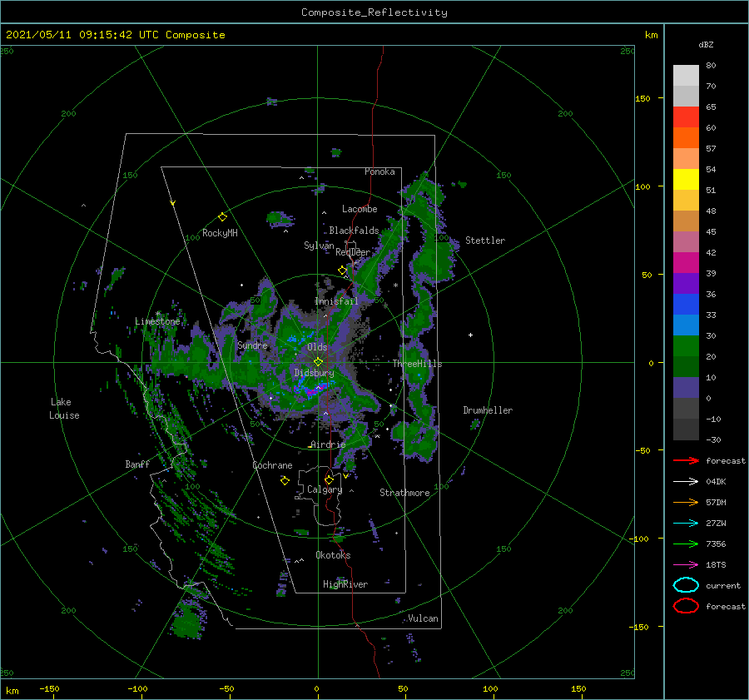749x700 pixels.
Task: Click the red forecast arrow in legend
Action: pyautogui.click(x=686, y=460)
